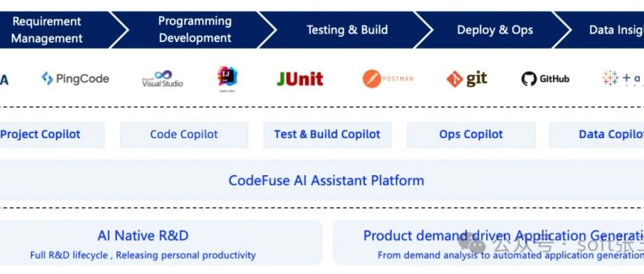Select the git logo

click(x=467, y=78)
